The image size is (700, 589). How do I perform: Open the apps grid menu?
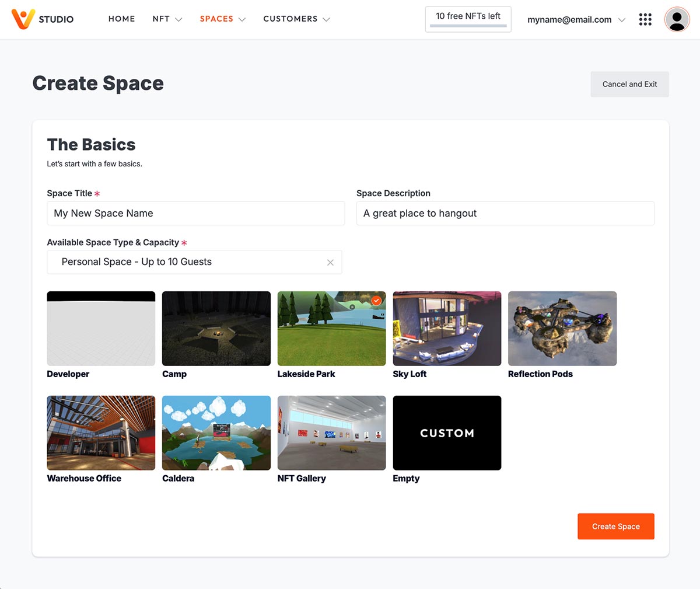645,19
